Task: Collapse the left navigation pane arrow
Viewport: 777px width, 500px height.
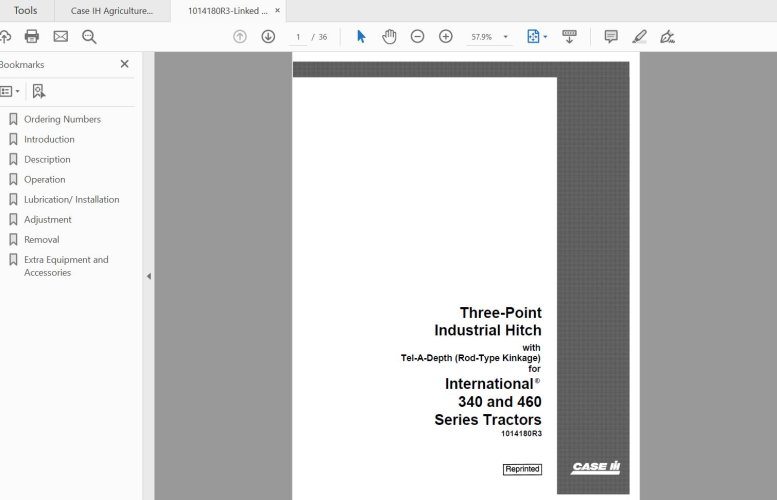Action: coord(149,277)
